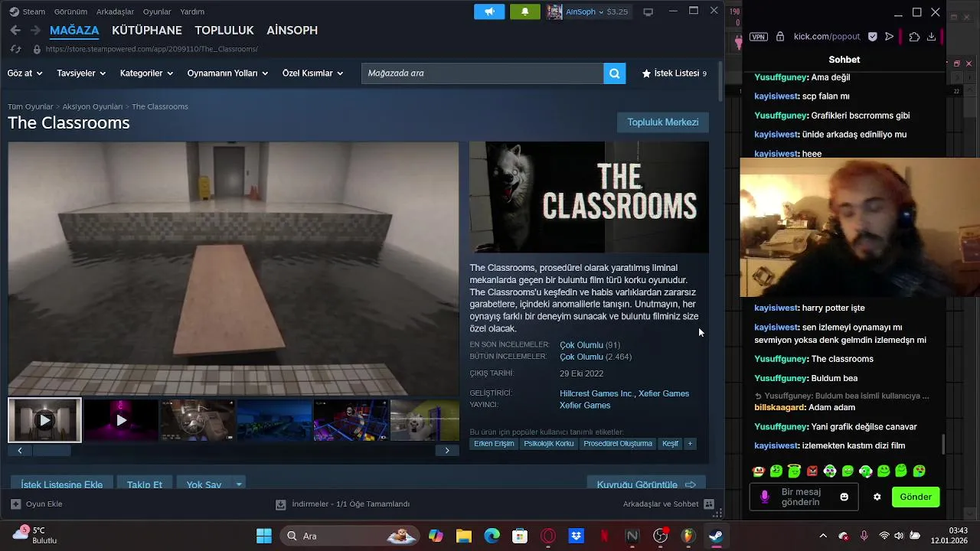The width and height of the screenshot is (980, 551).
Task: Open the İndirmeler download icon
Action: click(280, 504)
